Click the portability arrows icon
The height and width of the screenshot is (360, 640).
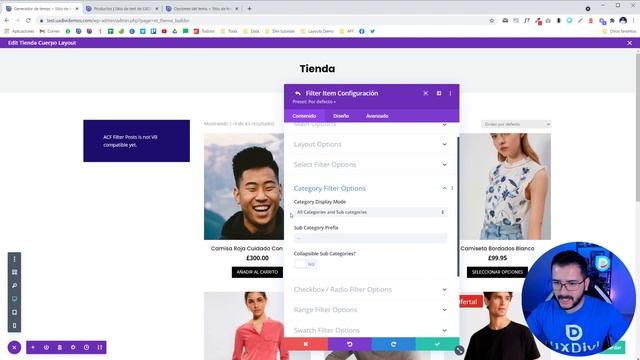coord(100,347)
